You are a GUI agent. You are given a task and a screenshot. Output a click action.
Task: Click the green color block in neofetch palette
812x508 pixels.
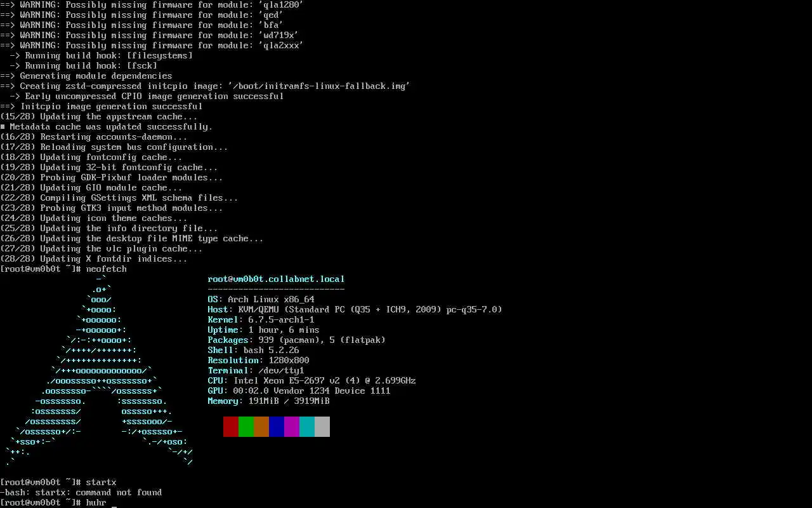[x=246, y=427]
